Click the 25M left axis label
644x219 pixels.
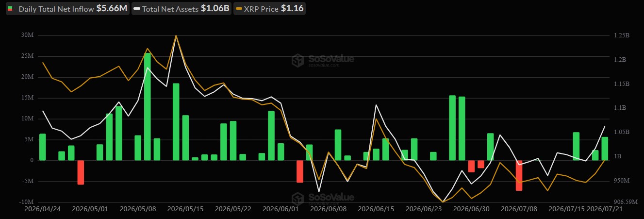[27, 56]
